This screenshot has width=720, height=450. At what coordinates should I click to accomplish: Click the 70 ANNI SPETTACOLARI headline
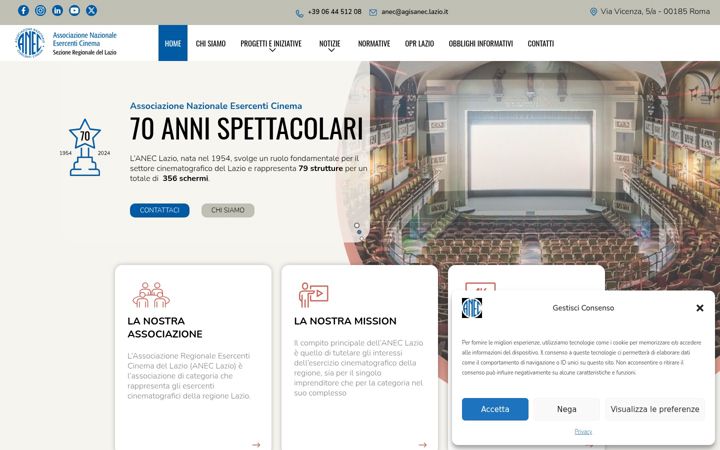tap(247, 129)
